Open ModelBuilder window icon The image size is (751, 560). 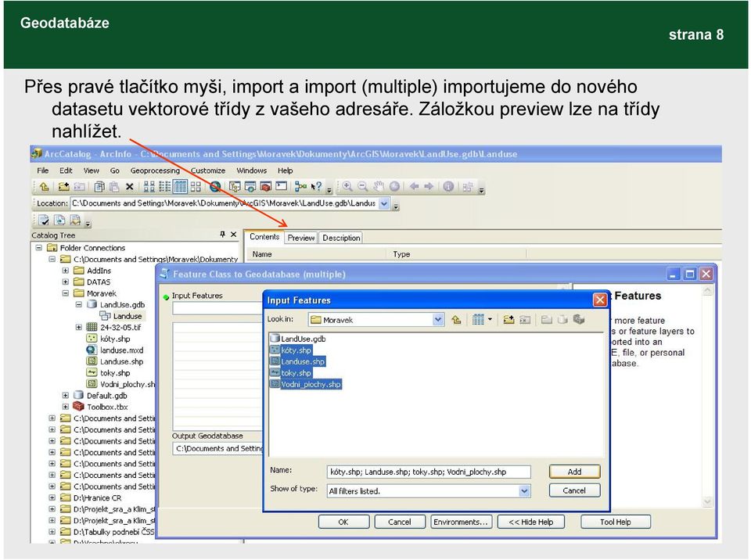300,187
